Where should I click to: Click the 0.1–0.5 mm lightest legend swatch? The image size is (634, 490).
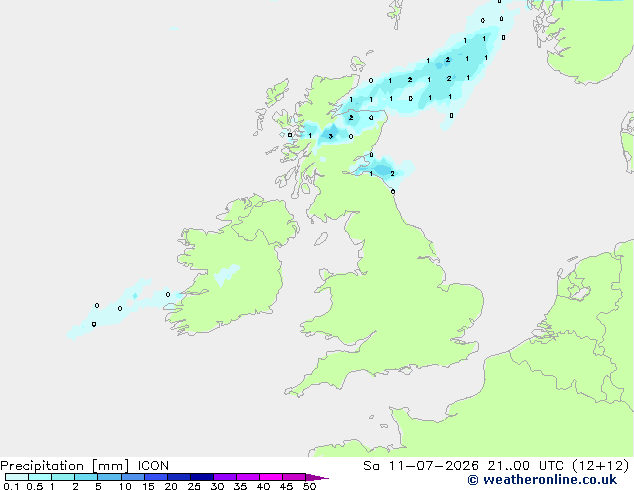(17, 477)
